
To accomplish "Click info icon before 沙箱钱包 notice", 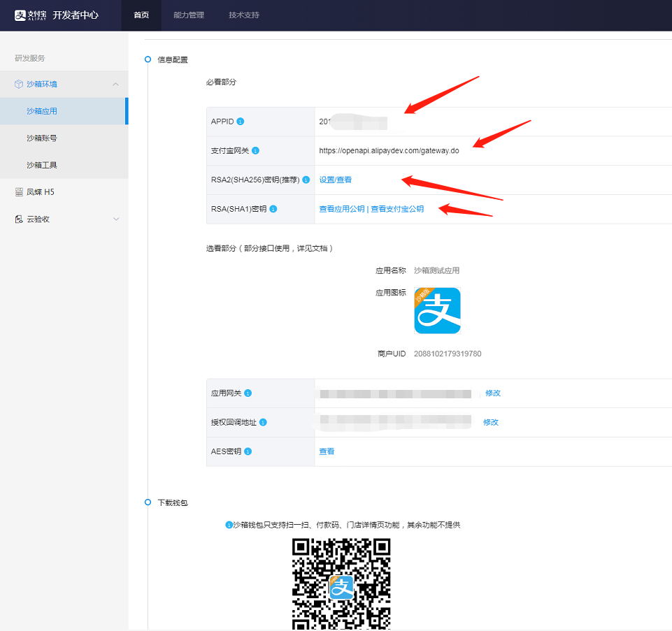I will tap(229, 525).
